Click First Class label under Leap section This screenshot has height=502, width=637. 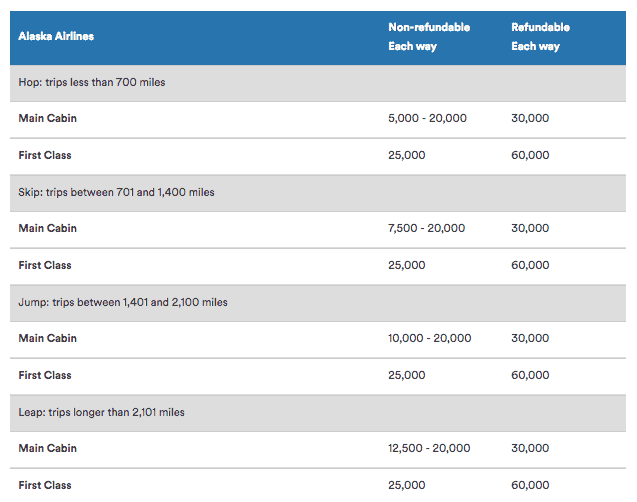(x=45, y=485)
